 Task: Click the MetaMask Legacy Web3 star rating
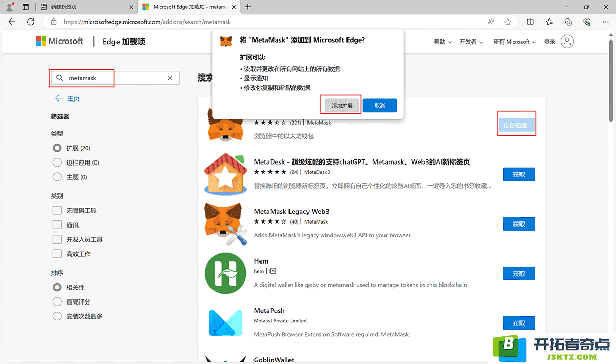270,221
